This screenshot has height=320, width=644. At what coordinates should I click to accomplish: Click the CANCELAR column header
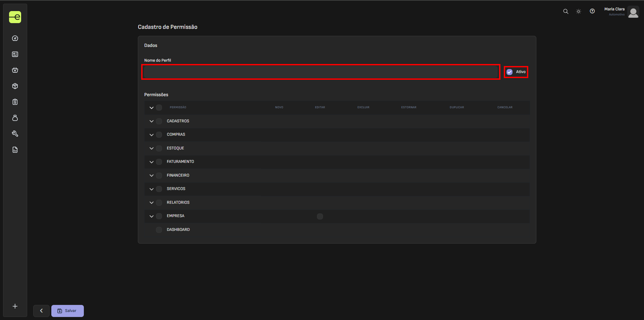[x=505, y=108]
